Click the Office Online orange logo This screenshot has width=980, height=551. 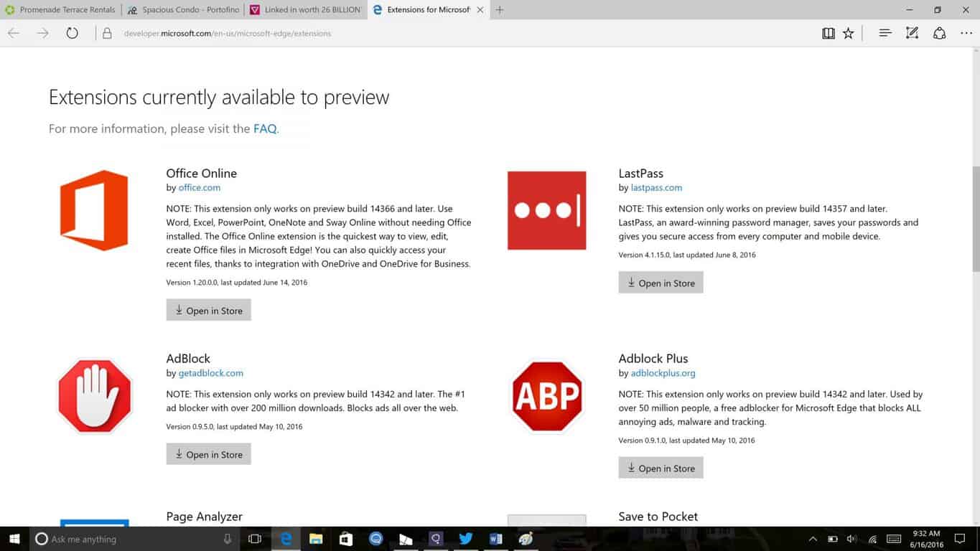94,210
